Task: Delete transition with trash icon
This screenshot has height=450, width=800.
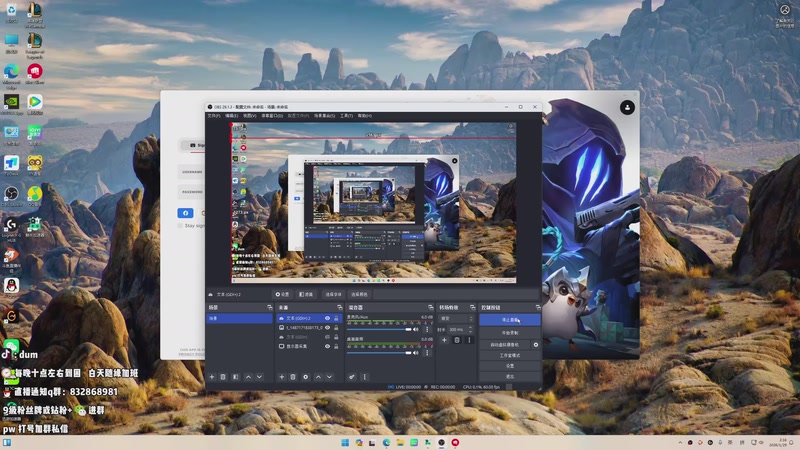Action: tap(457, 340)
